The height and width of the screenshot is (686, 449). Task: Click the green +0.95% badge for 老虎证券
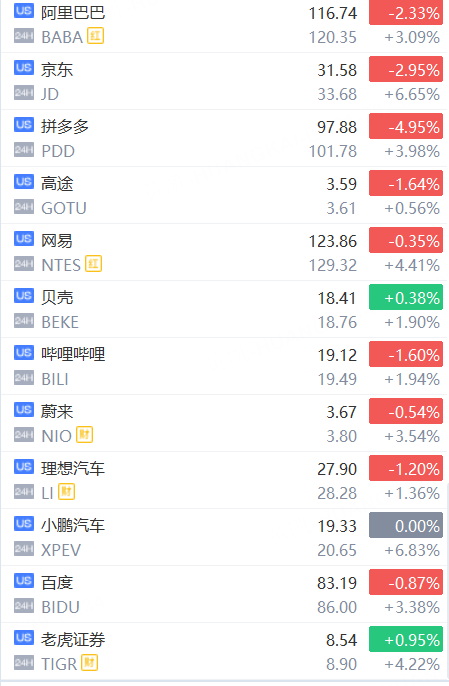point(406,639)
